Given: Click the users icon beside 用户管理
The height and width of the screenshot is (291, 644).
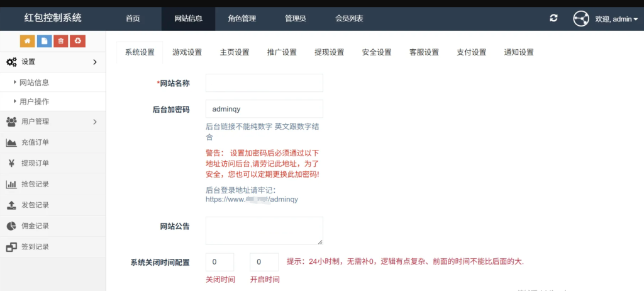Looking at the screenshot, I should pos(11,122).
